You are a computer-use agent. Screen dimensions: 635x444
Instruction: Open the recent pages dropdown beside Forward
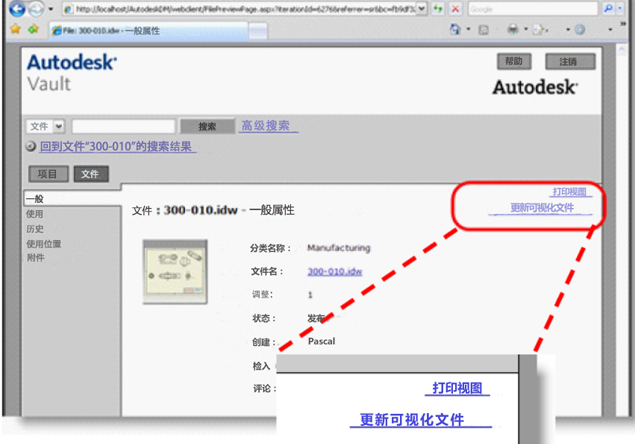click(51, 9)
